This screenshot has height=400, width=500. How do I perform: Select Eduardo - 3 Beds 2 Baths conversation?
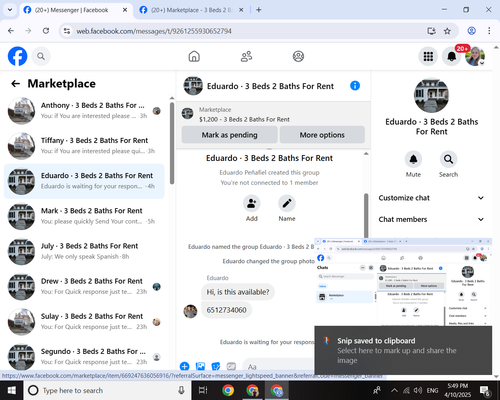coord(84,181)
